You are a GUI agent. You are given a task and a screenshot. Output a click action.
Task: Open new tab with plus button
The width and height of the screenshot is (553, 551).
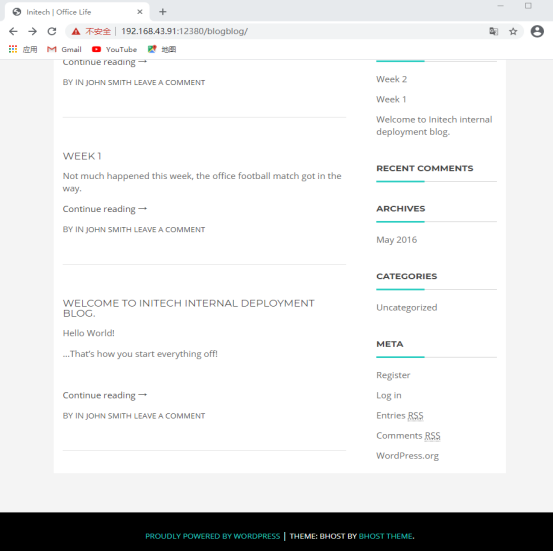[163, 12]
